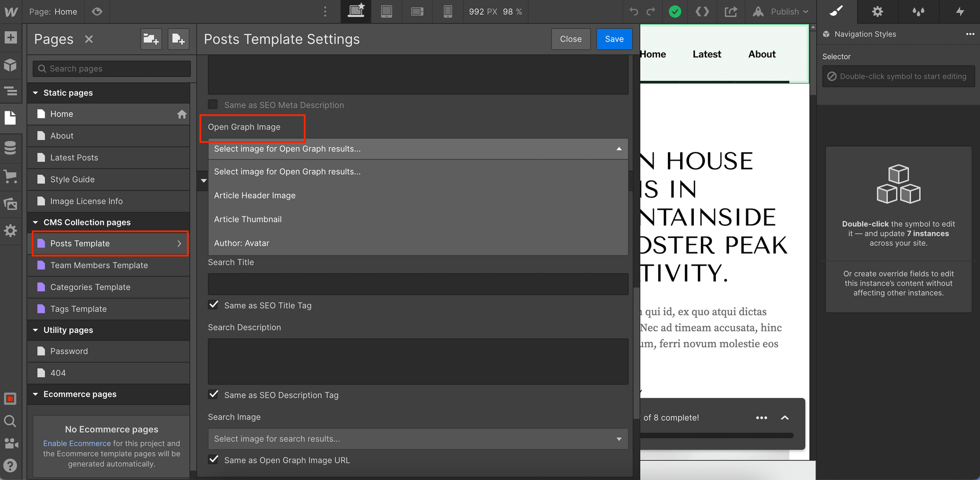Image resolution: width=980 pixels, height=480 pixels.
Task: Open the Components panel cube icon
Action: click(11, 65)
